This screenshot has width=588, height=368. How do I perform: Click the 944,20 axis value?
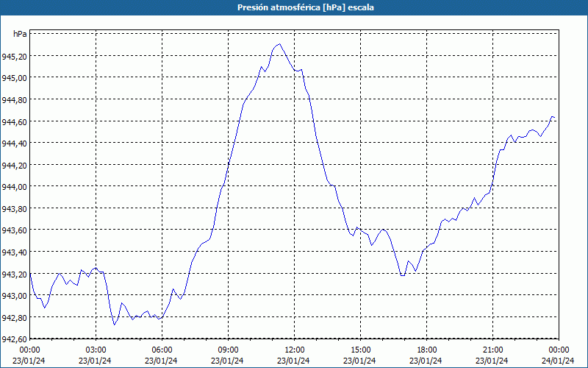pyautogui.click(x=14, y=166)
